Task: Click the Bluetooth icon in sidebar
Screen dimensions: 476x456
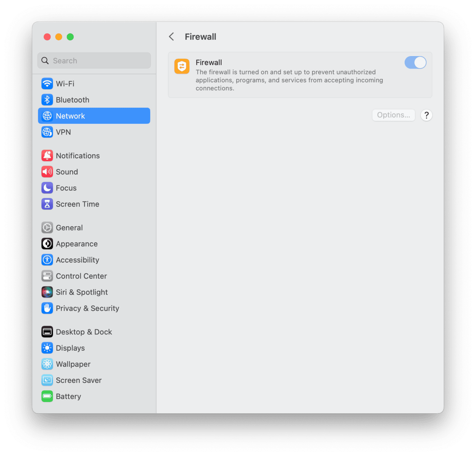Action: (47, 100)
